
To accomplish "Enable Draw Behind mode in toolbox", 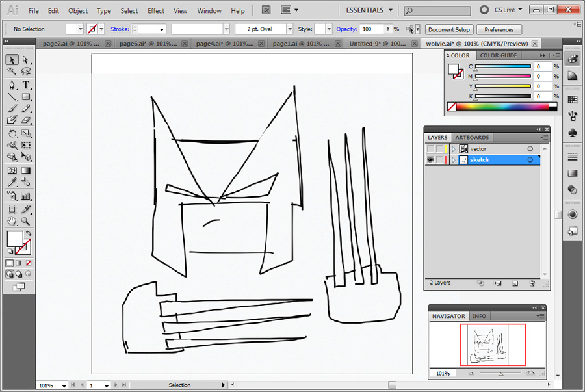I will 19,274.
